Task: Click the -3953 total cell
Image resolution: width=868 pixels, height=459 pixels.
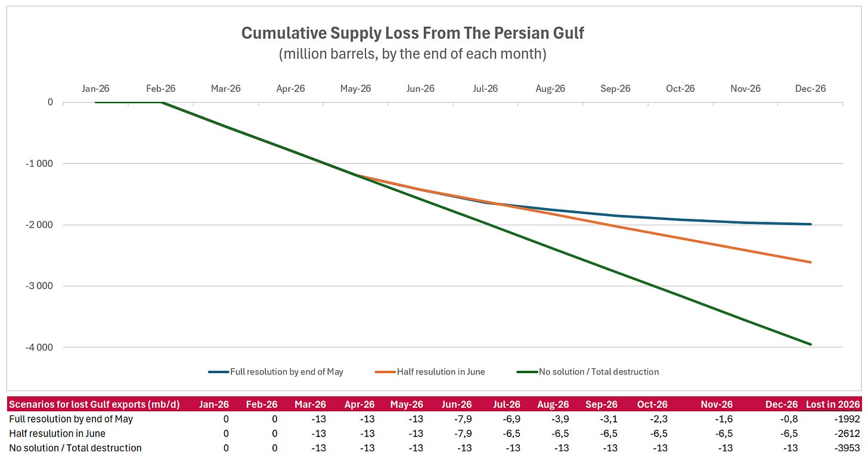Action: 848,448
